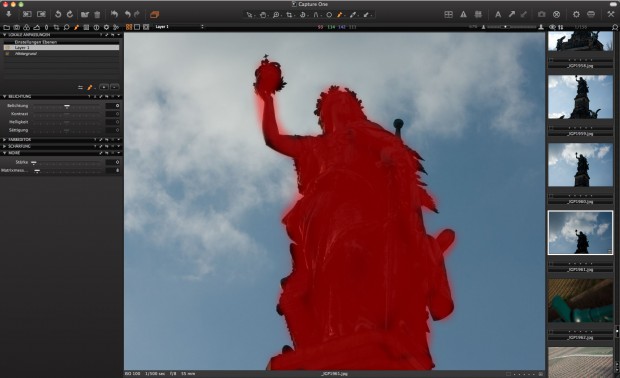Collapse the Belichtung panel
The image size is (620, 378).
5,96
